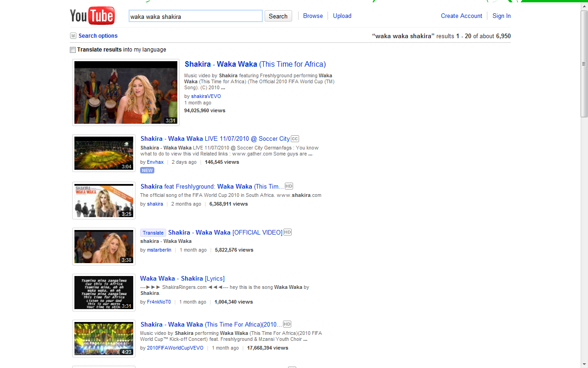The image size is (588, 368).
Task: Click the 5,822,576 views text
Action: pyautogui.click(x=234, y=250)
